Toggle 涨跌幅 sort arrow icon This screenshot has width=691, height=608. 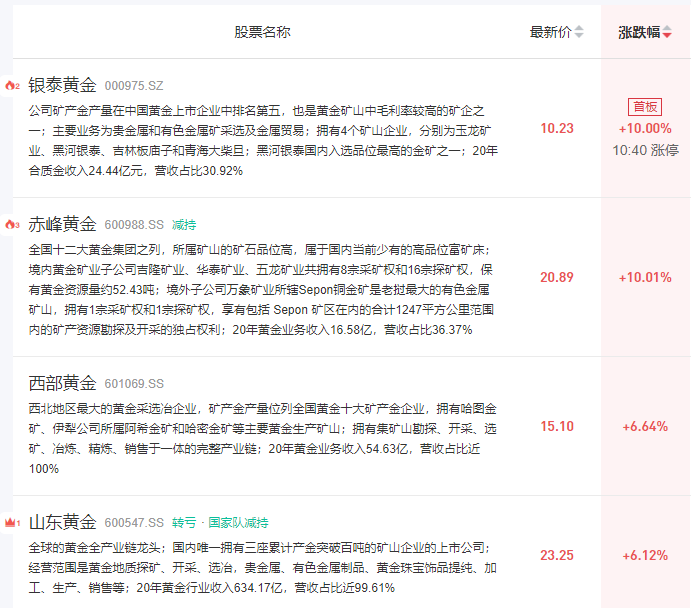(x=667, y=32)
